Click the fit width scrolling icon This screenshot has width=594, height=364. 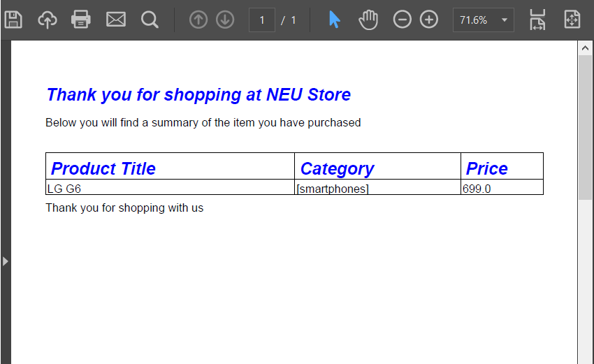(x=537, y=20)
